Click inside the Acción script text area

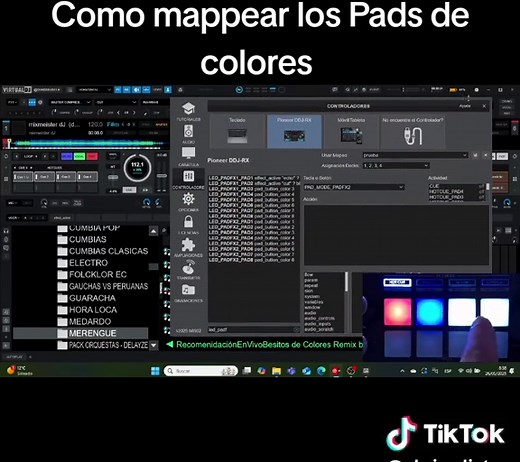pyautogui.click(x=396, y=235)
